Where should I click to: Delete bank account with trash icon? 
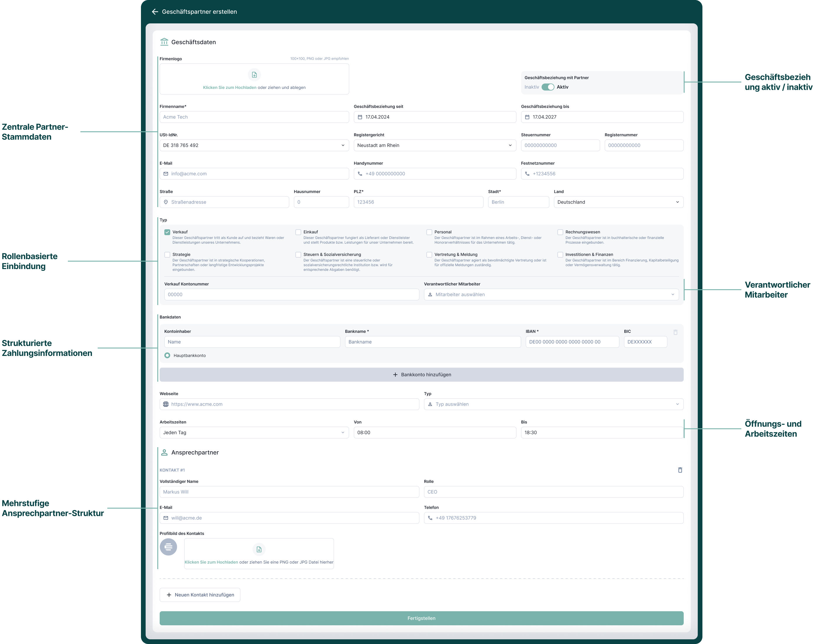pyautogui.click(x=675, y=333)
